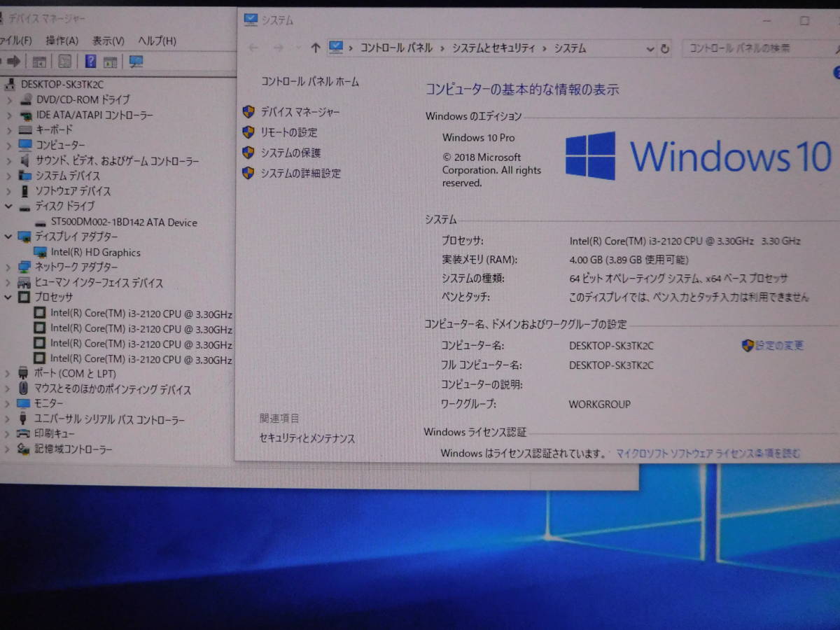
Task: Read the Microsoft software license terms link
Action: coord(708,454)
